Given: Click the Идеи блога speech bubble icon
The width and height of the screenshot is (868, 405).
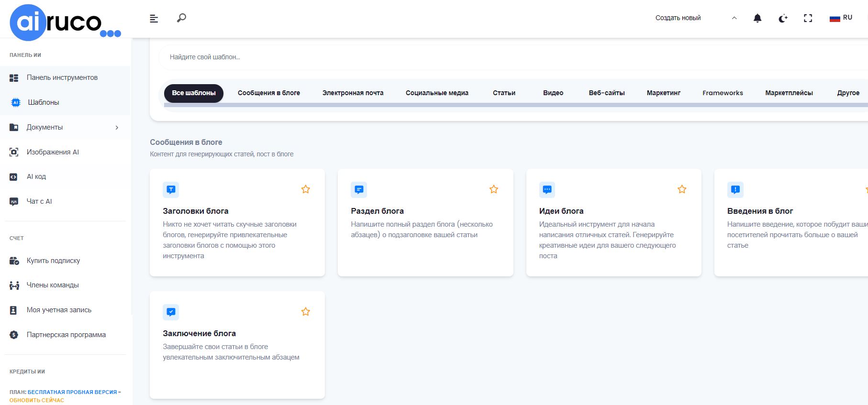Looking at the screenshot, I should [x=547, y=190].
